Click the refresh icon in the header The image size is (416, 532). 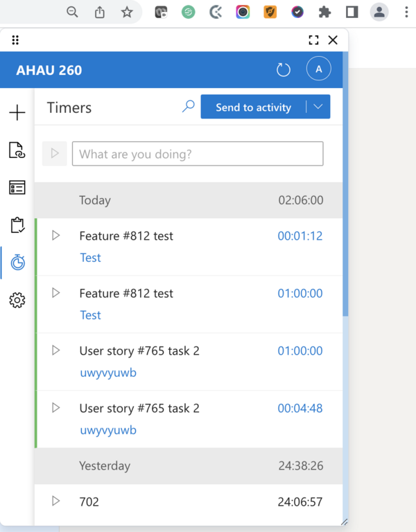click(x=283, y=69)
